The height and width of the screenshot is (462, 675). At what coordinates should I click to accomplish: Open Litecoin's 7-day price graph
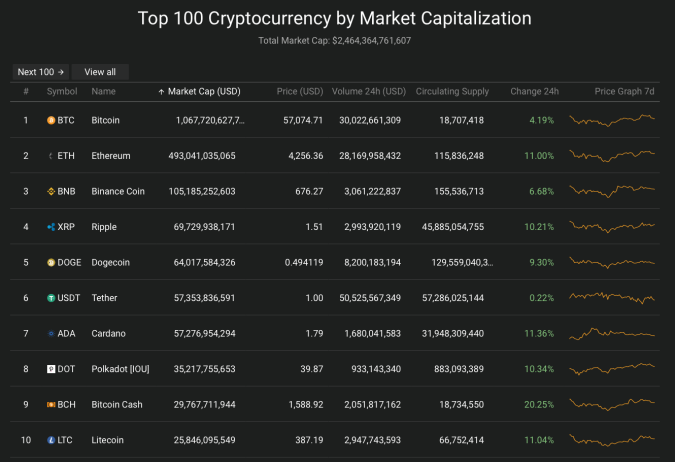612,440
